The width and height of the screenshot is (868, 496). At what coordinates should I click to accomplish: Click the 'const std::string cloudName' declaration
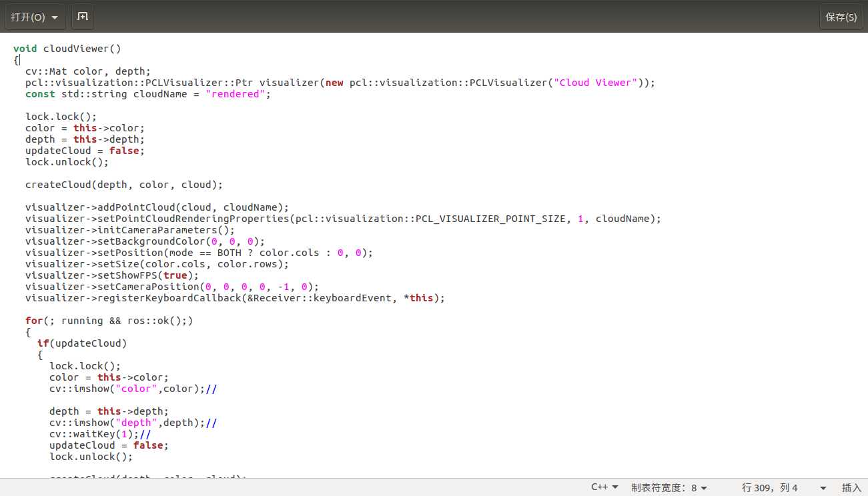(148, 94)
